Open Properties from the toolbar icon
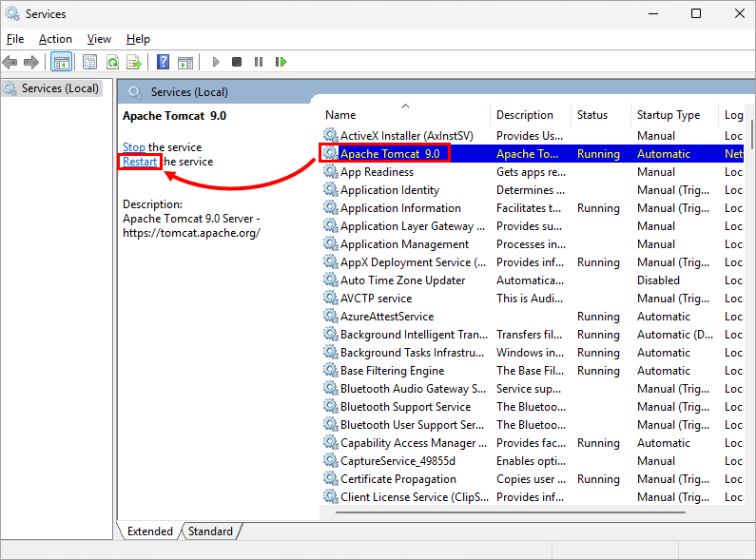756x560 pixels. pyautogui.click(x=89, y=62)
